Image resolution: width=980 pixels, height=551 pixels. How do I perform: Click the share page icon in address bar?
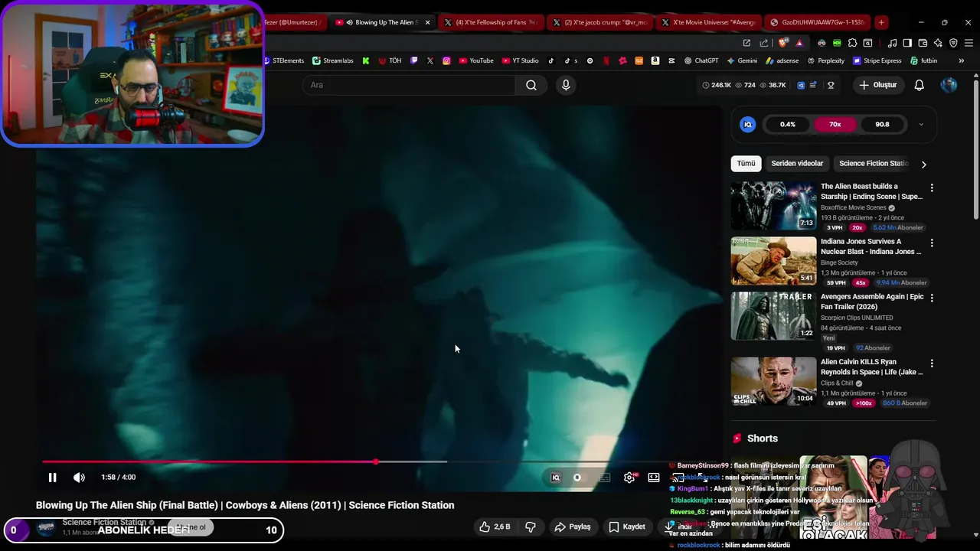(x=763, y=43)
